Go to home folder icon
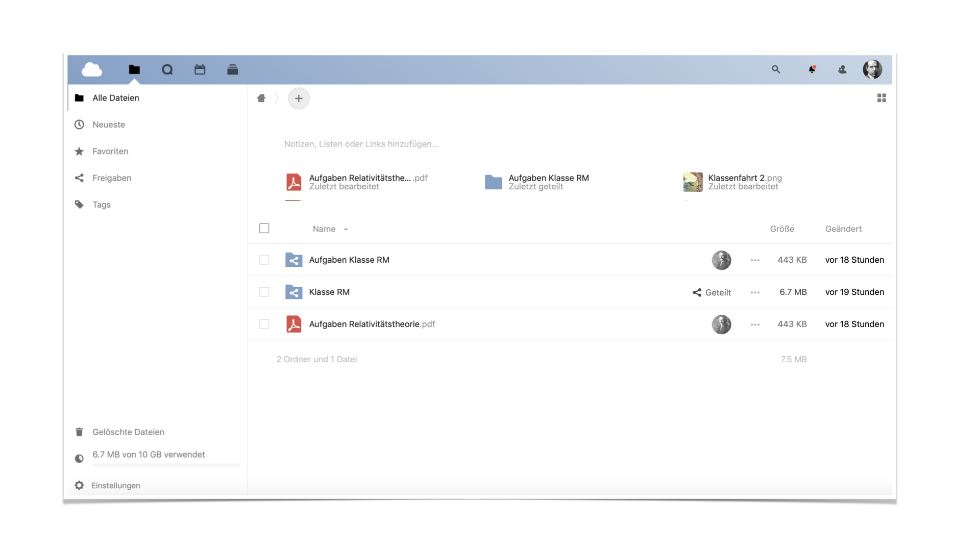This screenshot has width=980, height=551. point(261,98)
